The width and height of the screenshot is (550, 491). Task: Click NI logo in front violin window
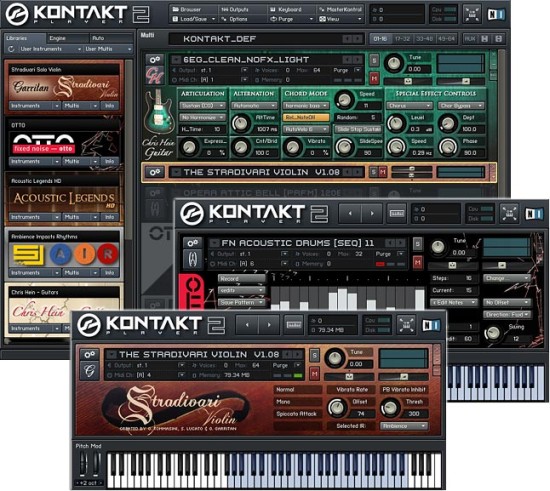(x=430, y=325)
